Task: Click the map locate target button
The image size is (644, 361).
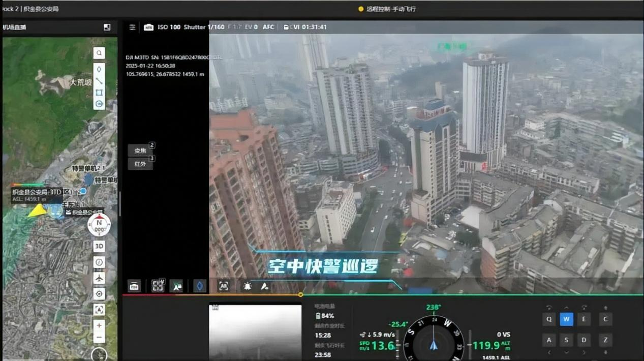Action: coord(99,294)
